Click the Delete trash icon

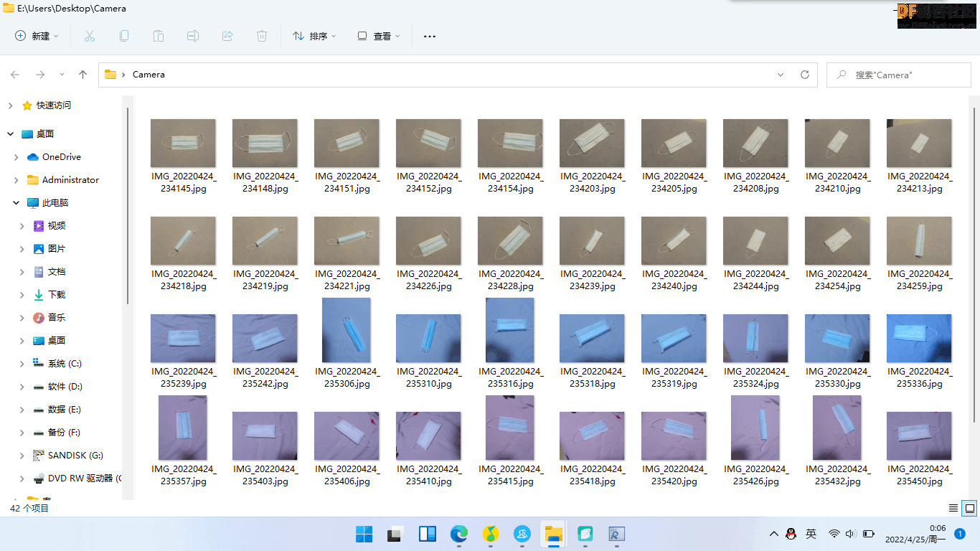click(x=262, y=36)
